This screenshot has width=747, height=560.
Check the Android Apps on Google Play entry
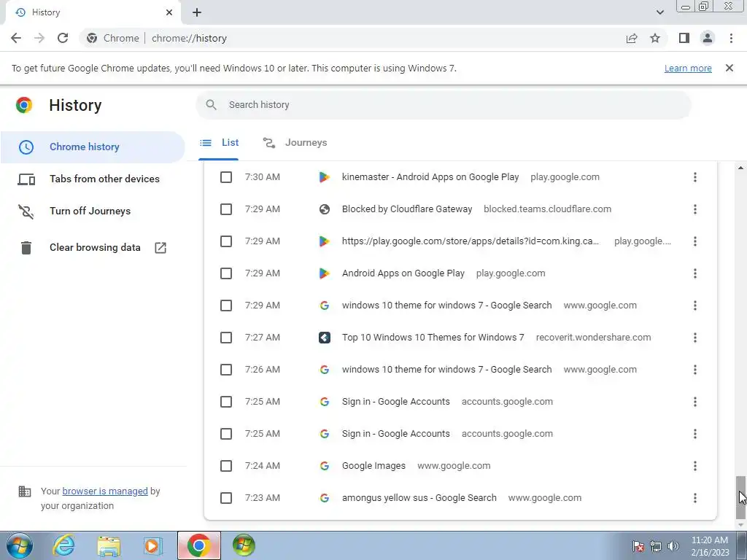pyautogui.click(x=226, y=273)
